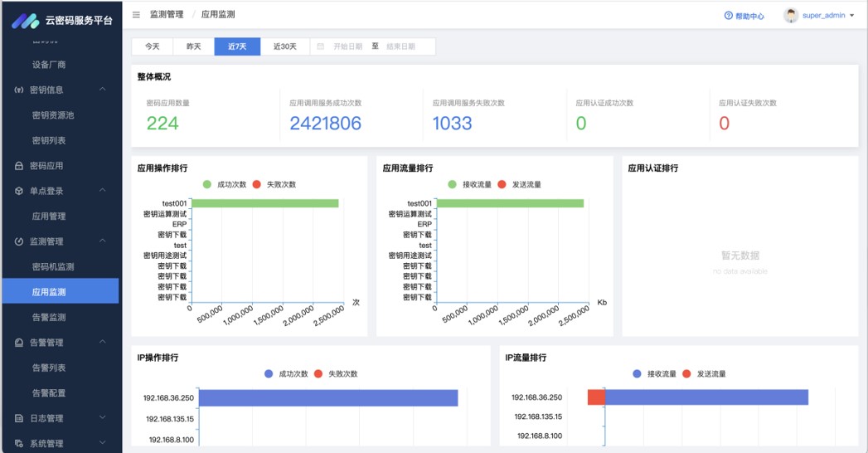Select the 近30天 time range tab
The height and width of the screenshot is (453, 868).
point(284,46)
